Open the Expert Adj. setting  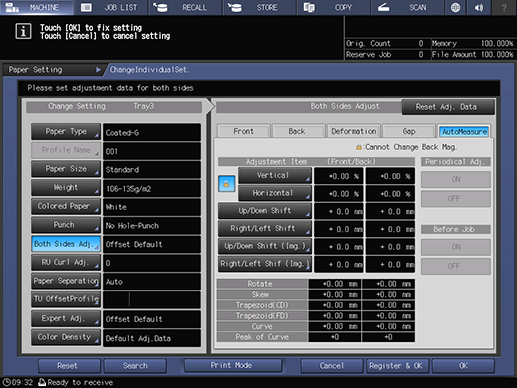pyautogui.click(x=66, y=318)
